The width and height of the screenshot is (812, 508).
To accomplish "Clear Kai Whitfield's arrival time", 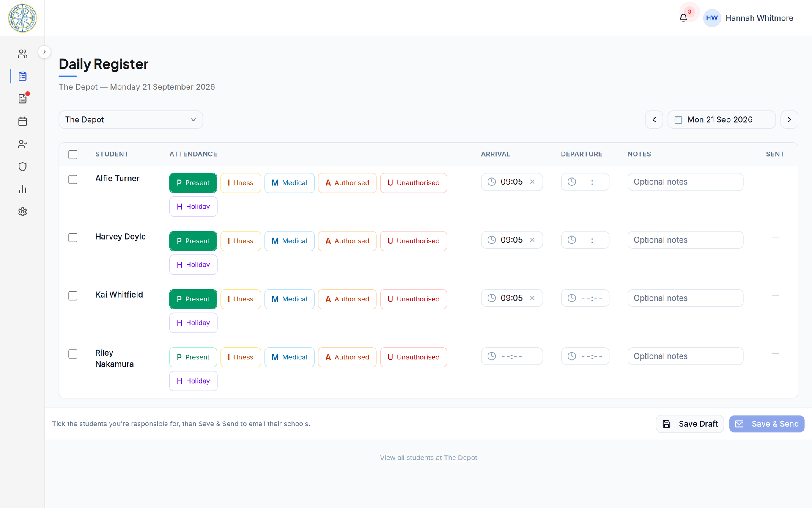I will point(532,298).
